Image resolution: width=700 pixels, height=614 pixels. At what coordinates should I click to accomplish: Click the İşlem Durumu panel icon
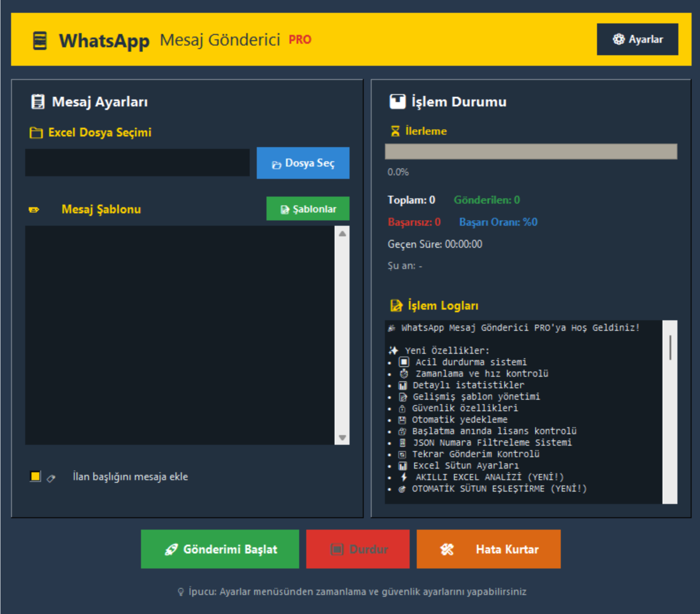(397, 102)
